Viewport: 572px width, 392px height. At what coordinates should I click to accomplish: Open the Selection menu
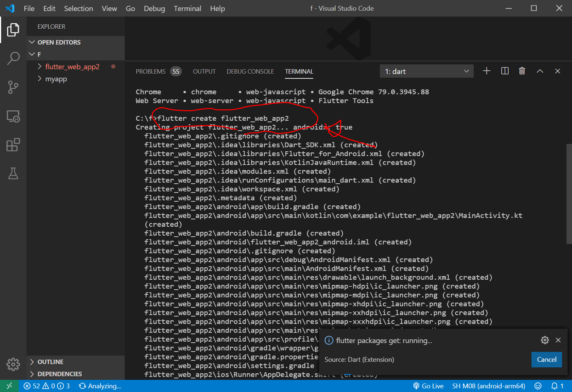[78, 8]
